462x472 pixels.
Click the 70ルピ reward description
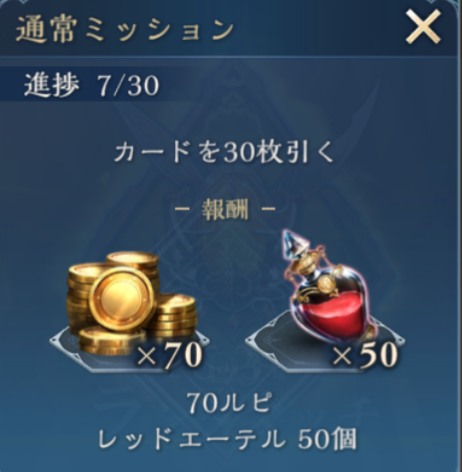[x=229, y=403]
